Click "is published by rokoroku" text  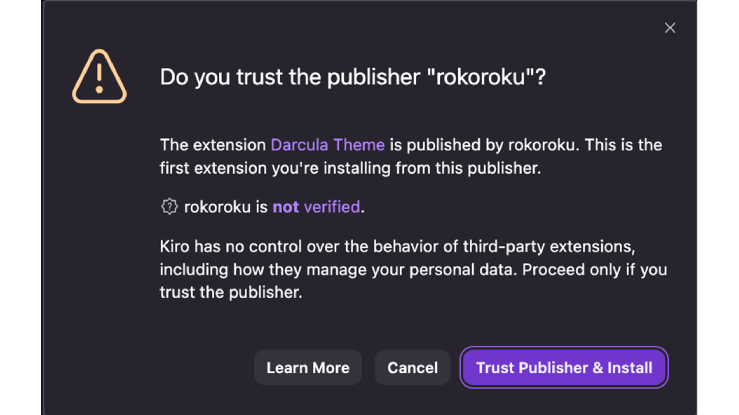[483, 145]
